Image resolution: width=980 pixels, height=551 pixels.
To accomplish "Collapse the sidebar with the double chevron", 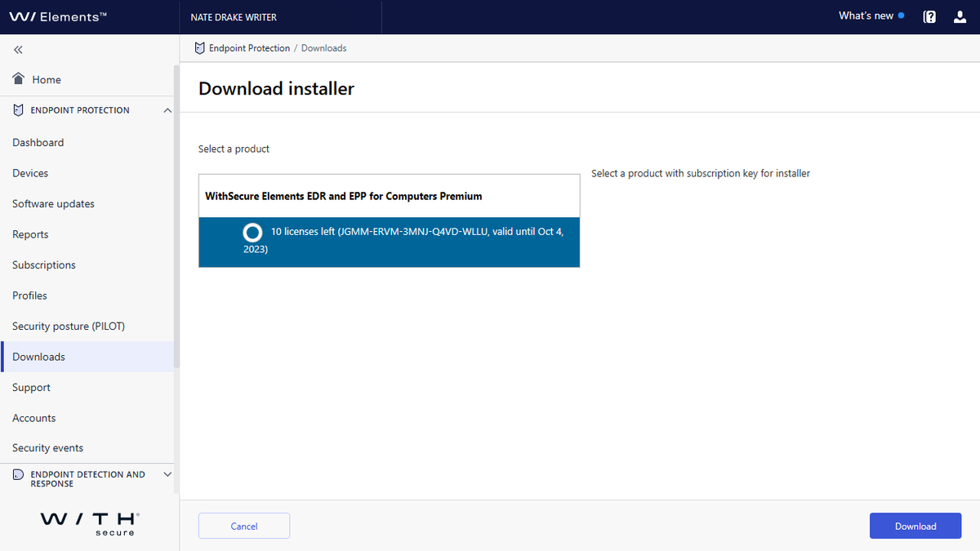I will (x=17, y=49).
